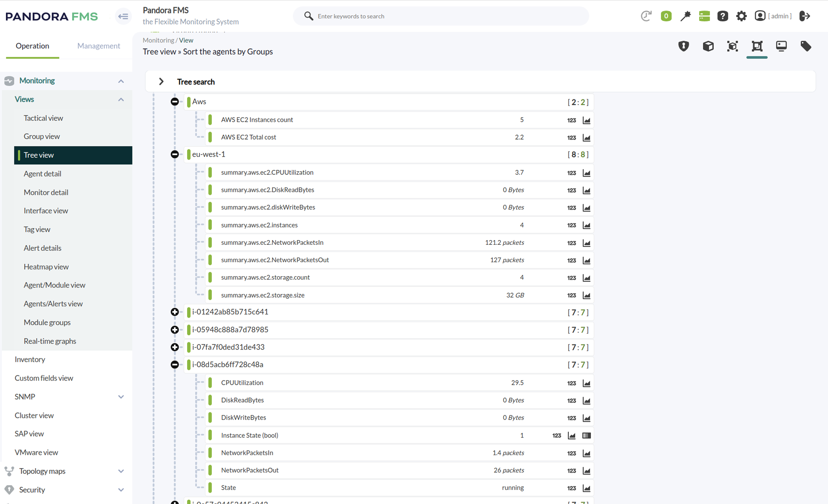Click the header settings gear icon
Screen dimensions: 828x504
coord(741,16)
